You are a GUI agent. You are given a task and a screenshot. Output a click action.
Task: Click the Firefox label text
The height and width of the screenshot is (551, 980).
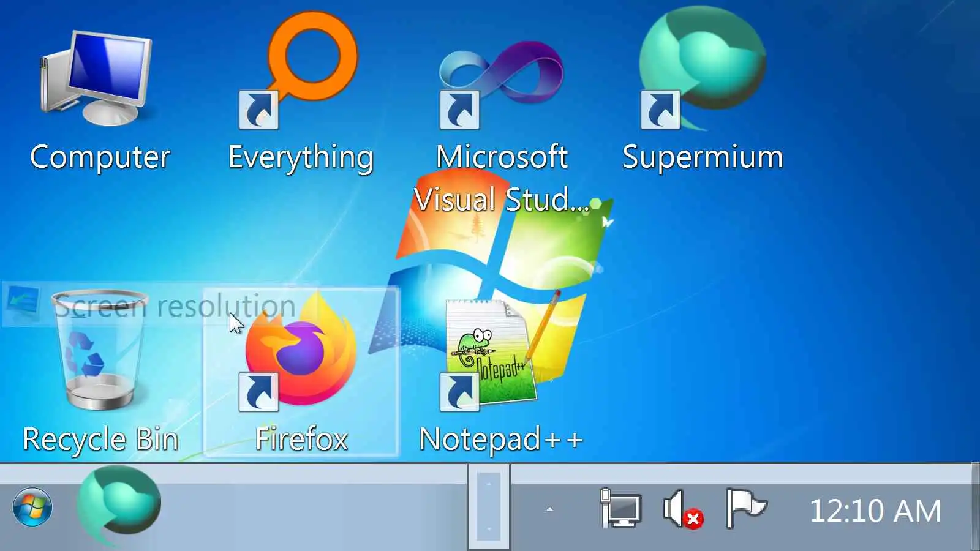(301, 439)
